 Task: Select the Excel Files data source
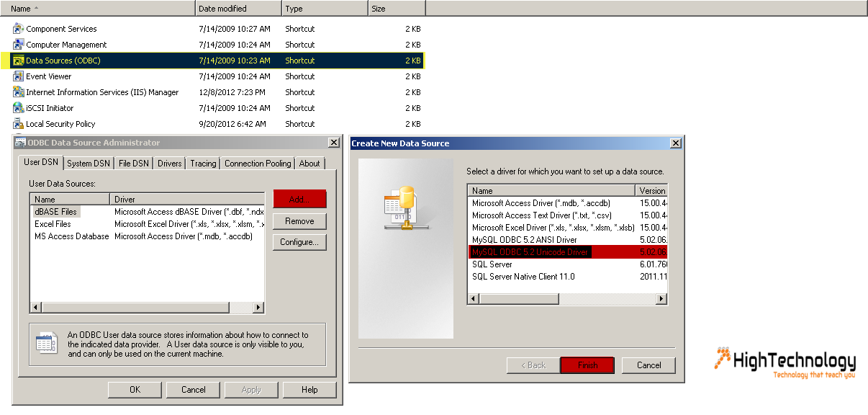click(53, 224)
